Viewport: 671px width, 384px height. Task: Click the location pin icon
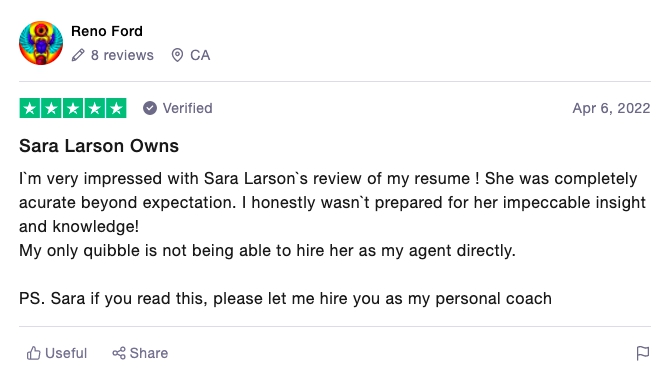point(177,55)
